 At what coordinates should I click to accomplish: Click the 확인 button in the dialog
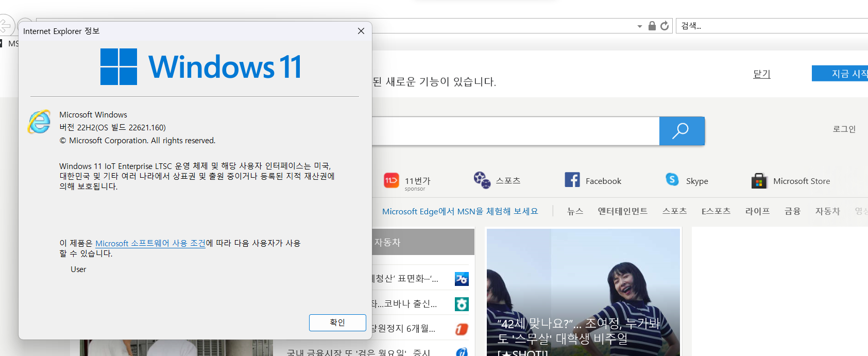click(337, 323)
